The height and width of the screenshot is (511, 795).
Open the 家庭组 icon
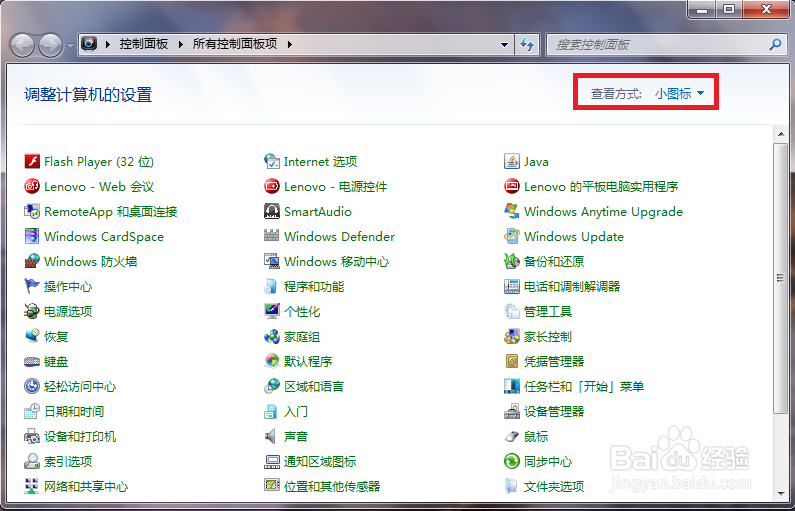point(272,336)
